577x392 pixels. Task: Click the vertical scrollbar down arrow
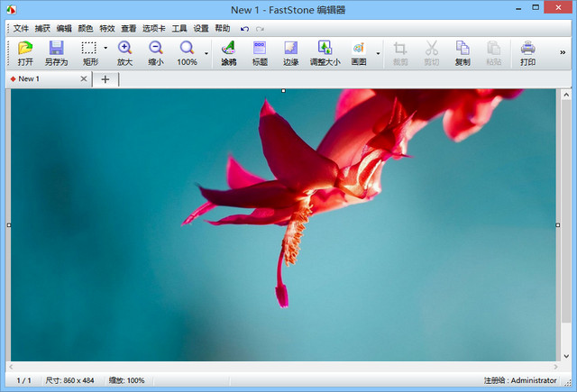click(566, 356)
